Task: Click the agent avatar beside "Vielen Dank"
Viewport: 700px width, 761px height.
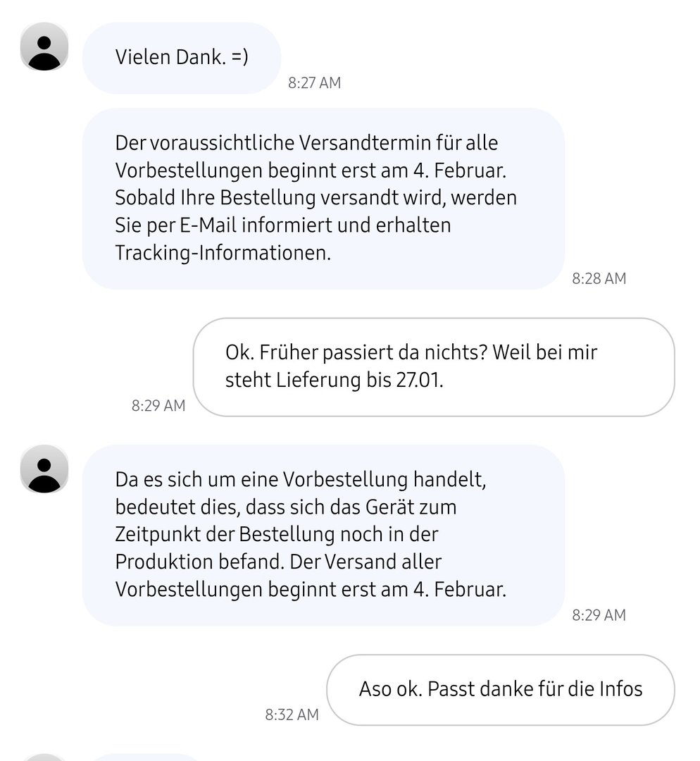Action: (44, 47)
